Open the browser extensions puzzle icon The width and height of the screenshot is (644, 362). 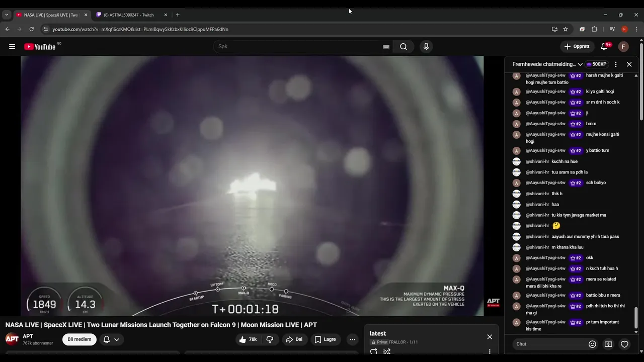[x=594, y=29]
